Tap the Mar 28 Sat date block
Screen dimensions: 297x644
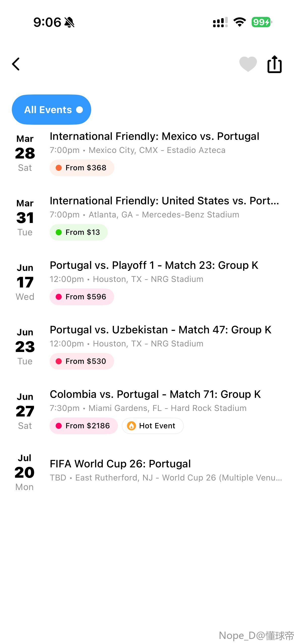(x=25, y=153)
